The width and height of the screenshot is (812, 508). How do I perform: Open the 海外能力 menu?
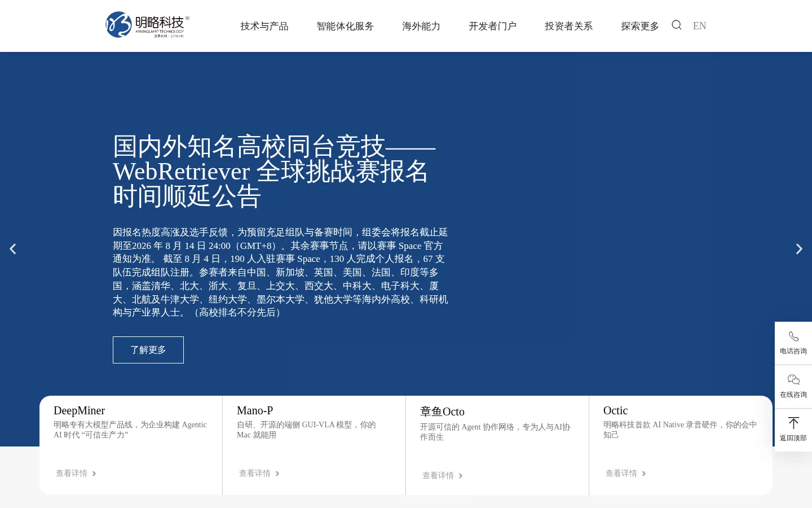point(421,26)
